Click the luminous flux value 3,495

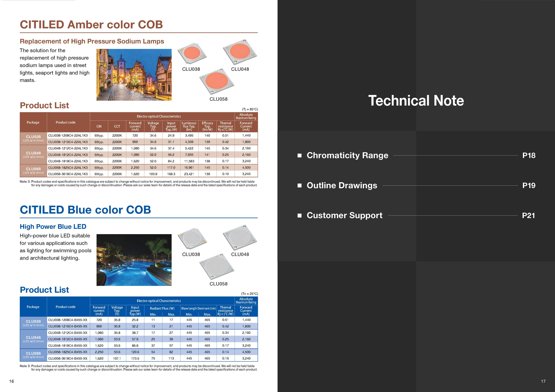pyautogui.click(x=189, y=135)
